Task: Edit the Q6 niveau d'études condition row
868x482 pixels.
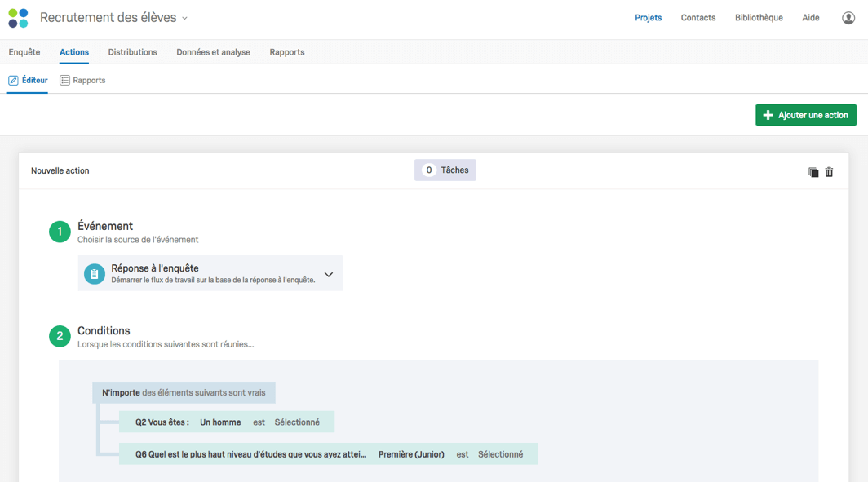Action: 328,454
